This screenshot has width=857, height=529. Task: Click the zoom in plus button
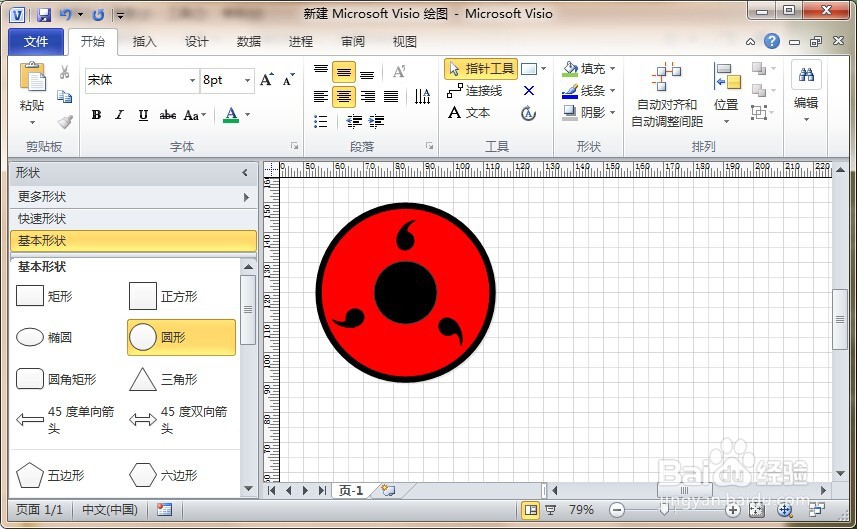[733, 510]
